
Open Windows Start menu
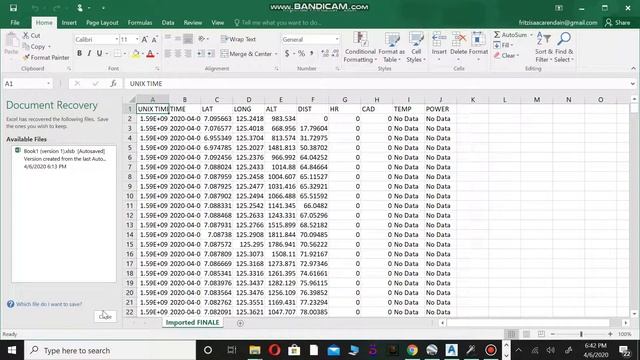click(x=12, y=350)
